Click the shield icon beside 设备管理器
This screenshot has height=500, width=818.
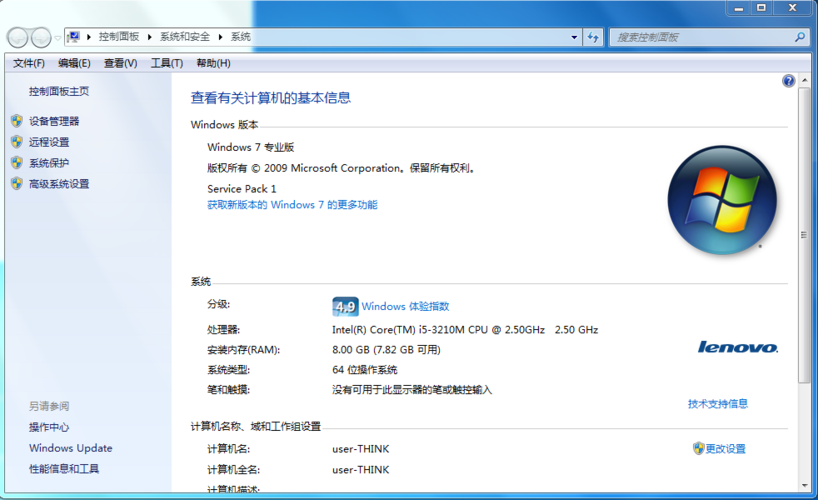pyautogui.click(x=17, y=121)
